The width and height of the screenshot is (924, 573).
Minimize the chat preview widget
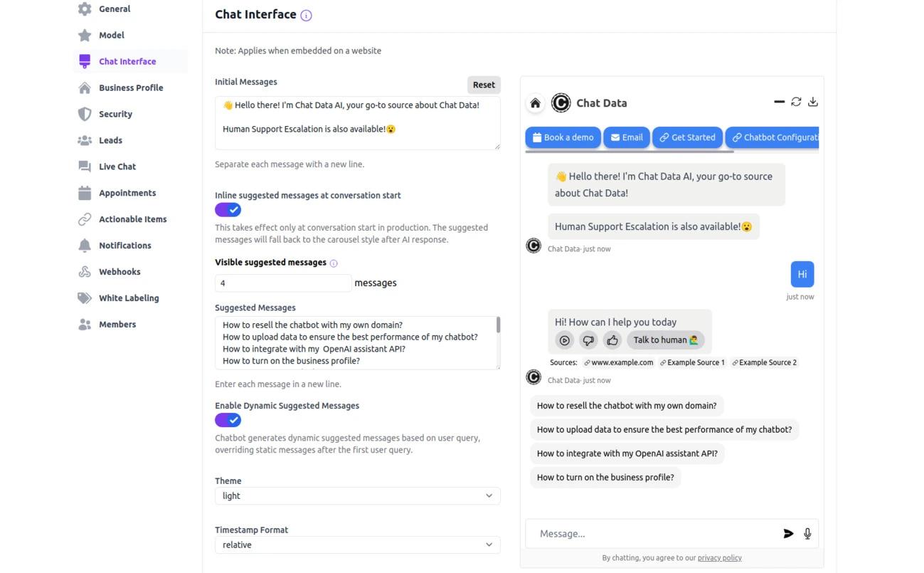[779, 102]
